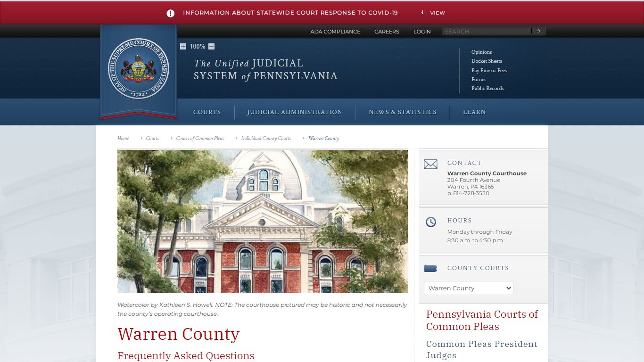The width and height of the screenshot is (644, 362).
Task: Click the phone number 814-728-3530
Action: (x=471, y=193)
